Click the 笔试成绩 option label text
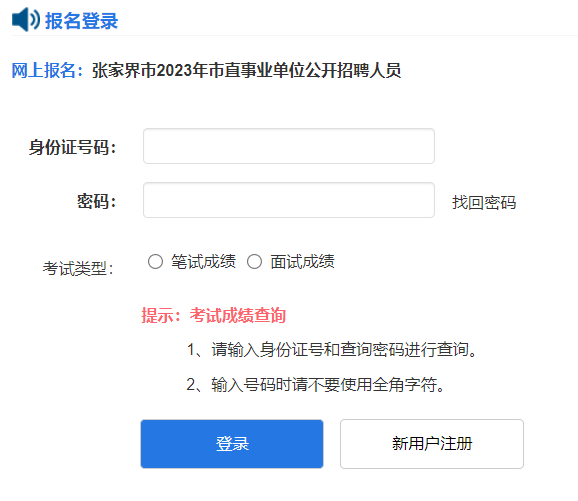 coord(203,262)
